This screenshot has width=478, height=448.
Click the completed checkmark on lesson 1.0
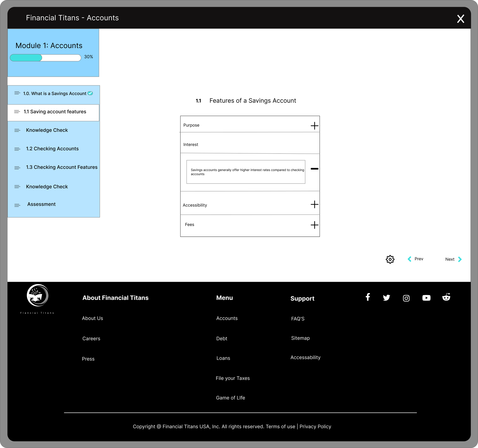(x=90, y=93)
